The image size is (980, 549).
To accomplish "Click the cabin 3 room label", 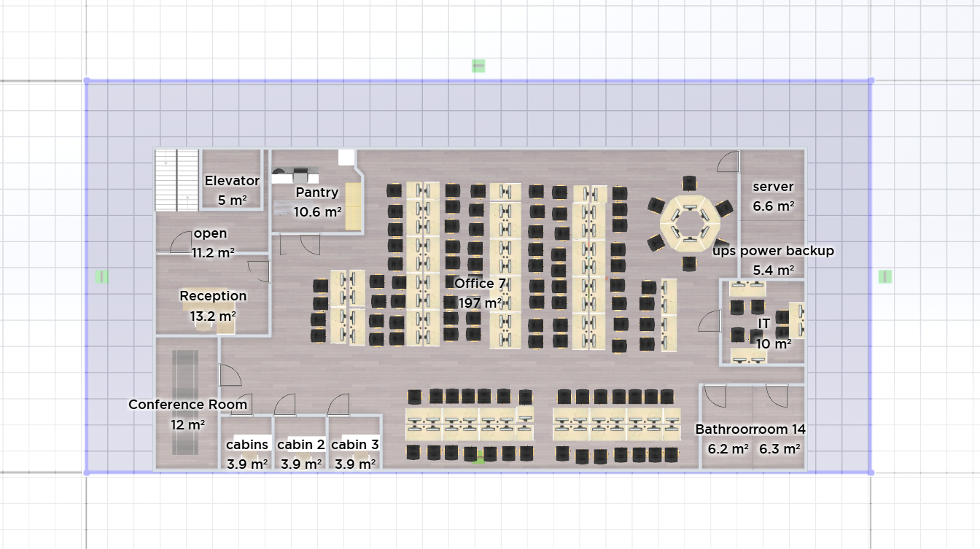I will (x=355, y=445).
